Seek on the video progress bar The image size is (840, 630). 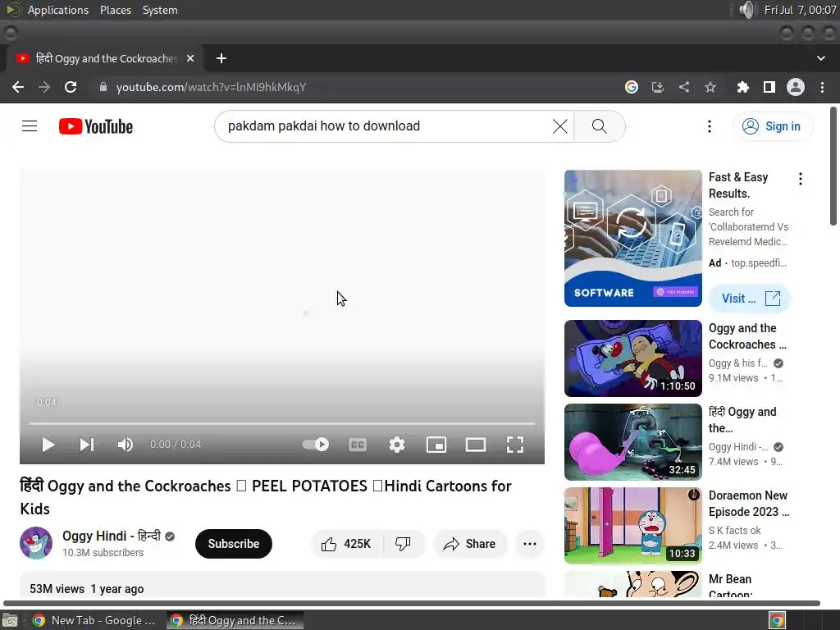click(282, 423)
